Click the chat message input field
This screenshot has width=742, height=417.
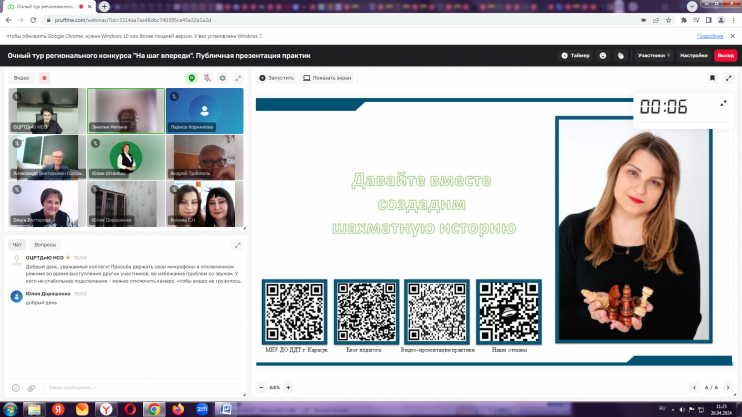coord(130,387)
